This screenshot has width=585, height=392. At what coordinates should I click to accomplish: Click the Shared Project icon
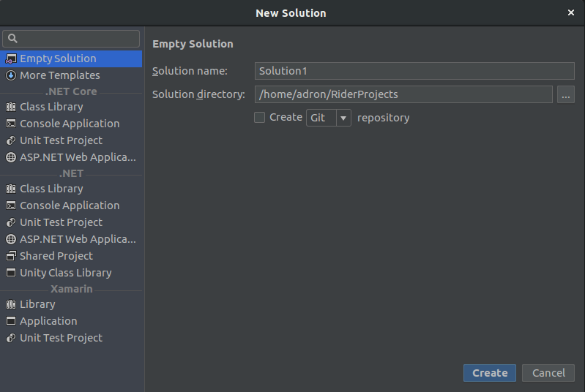11,256
